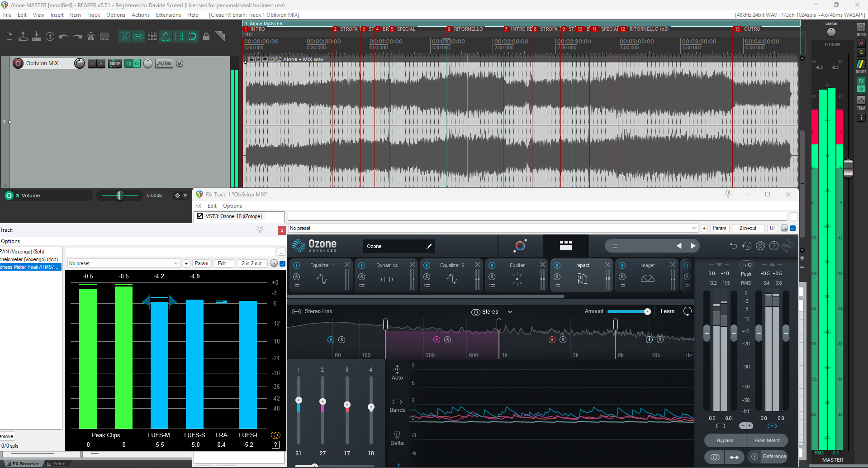Toggle the REAPER metronome icon

(91, 36)
